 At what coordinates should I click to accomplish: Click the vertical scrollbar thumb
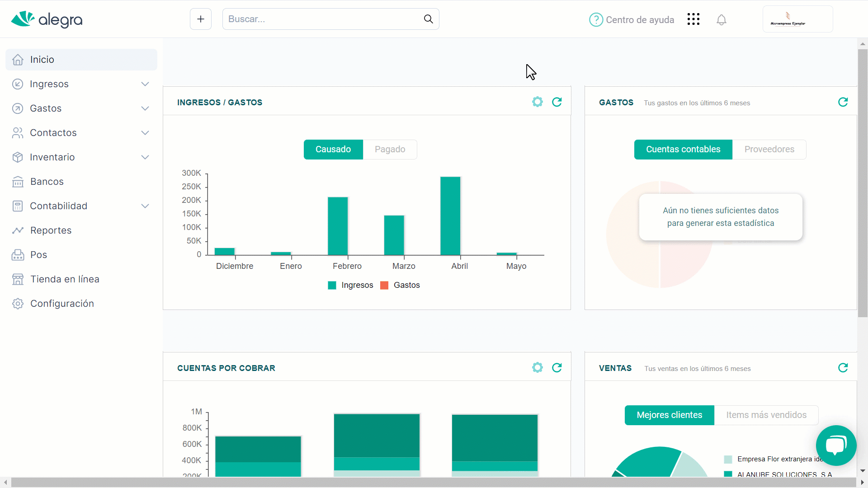[x=863, y=183]
